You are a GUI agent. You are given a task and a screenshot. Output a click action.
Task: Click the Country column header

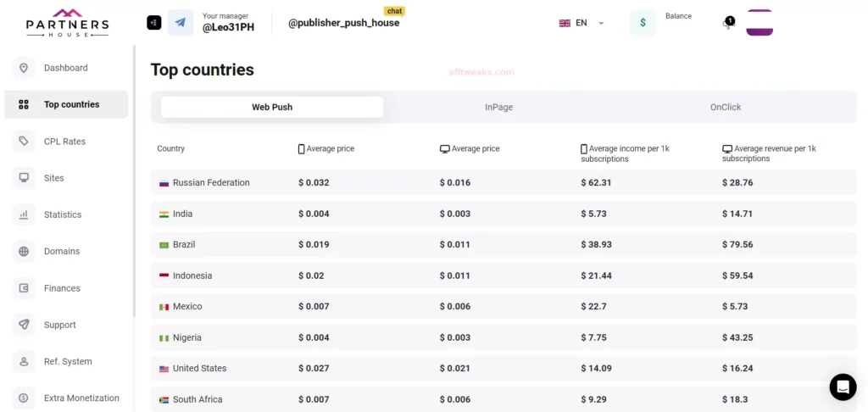pyautogui.click(x=171, y=149)
